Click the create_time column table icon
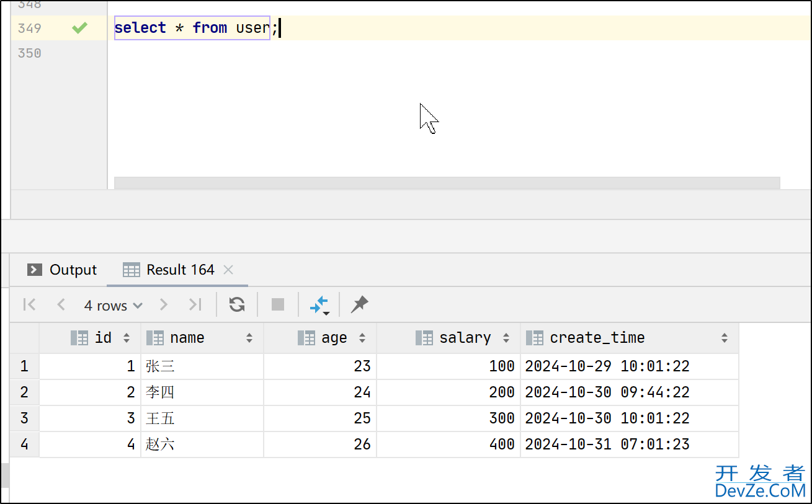Viewport: 812px width, 504px height. 535,338
